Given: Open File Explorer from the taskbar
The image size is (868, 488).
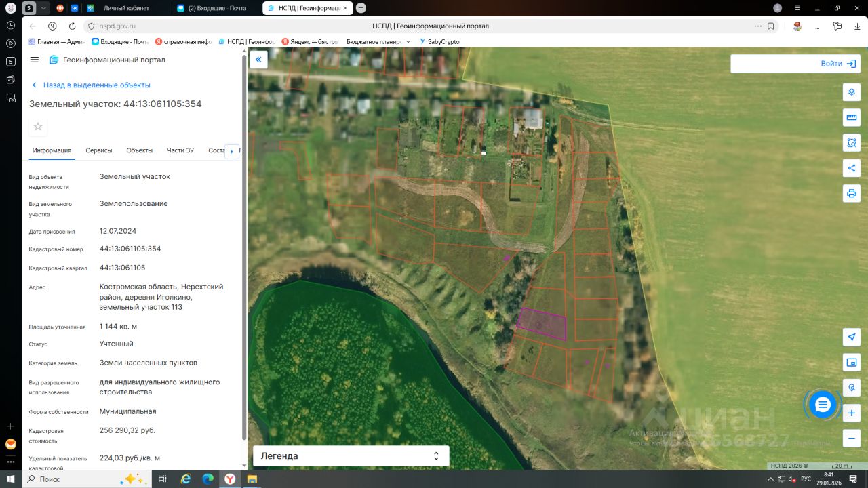Looking at the screenshot, I should pos(252,479).
